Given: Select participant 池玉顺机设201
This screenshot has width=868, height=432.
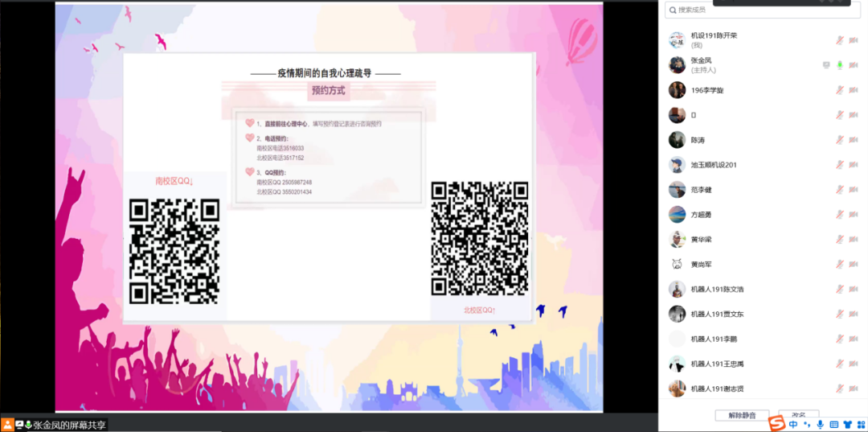Looking at the screenshot, I should click(762, 164).
